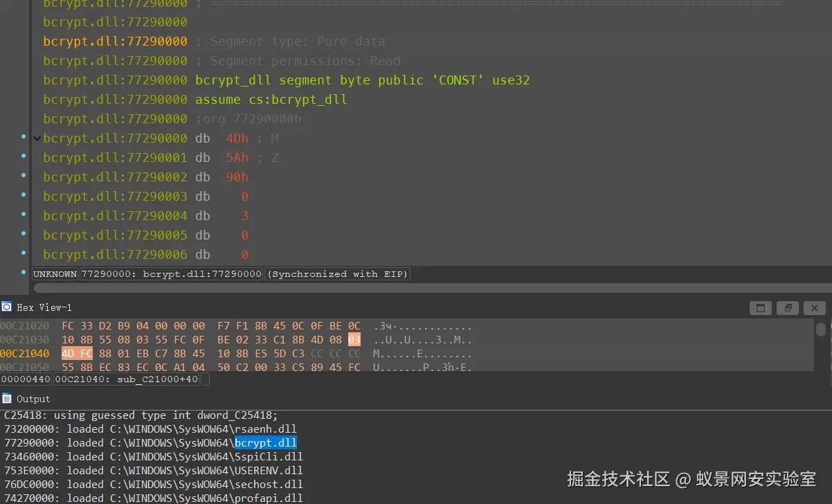Click hex row address 00C21020
832x504 pixels.
pyautogui.click(x=24, y=326)
